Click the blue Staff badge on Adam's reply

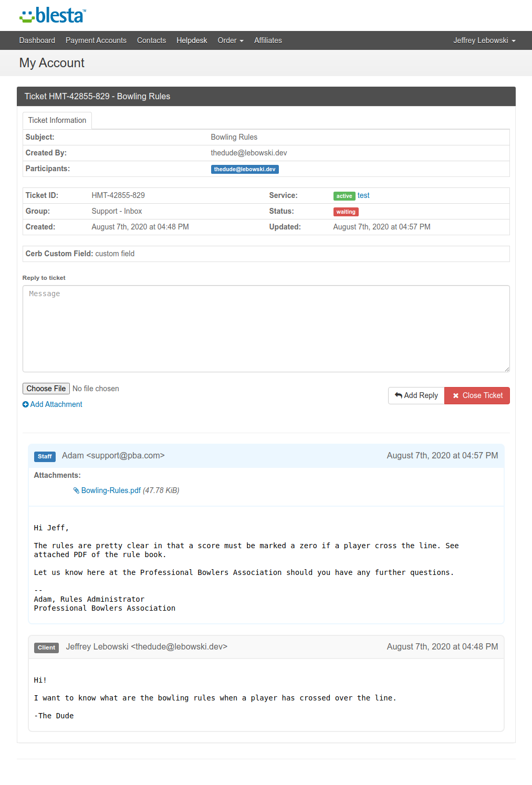45,456
